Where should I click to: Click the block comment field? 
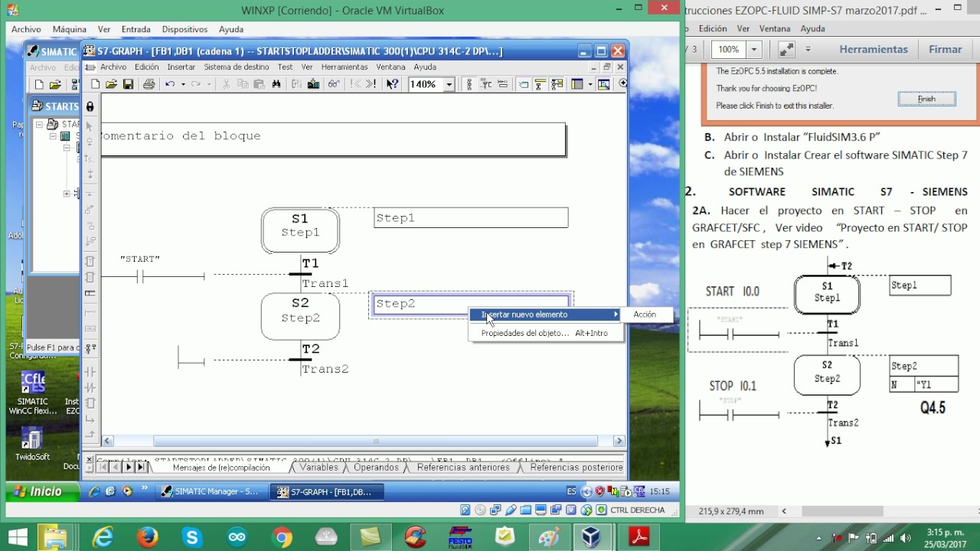coord(333,139)
